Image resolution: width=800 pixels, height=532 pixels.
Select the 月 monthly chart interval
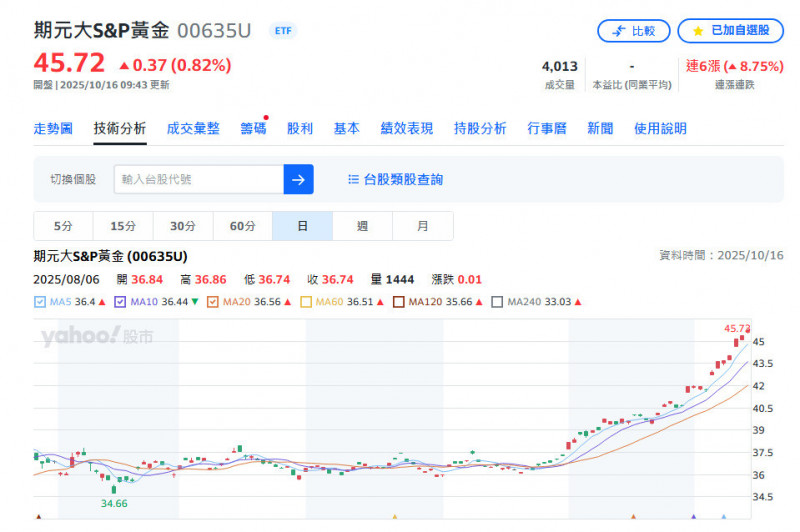[x=422, y=226]
